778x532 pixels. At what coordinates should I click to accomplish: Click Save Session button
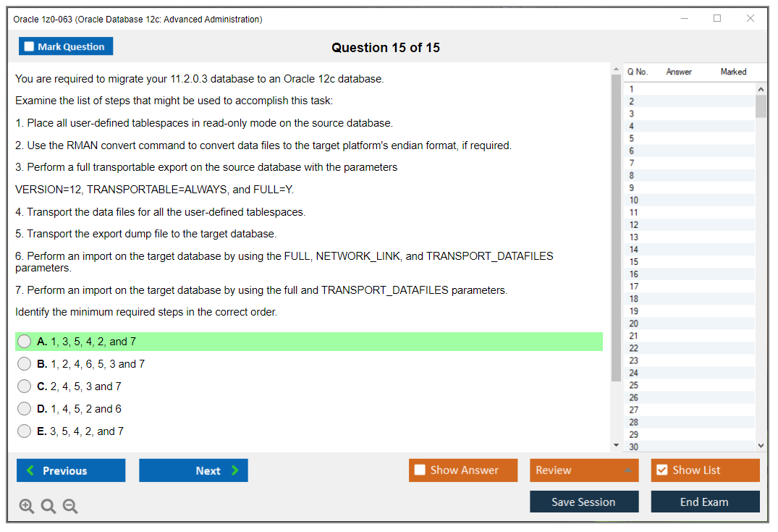583,502
